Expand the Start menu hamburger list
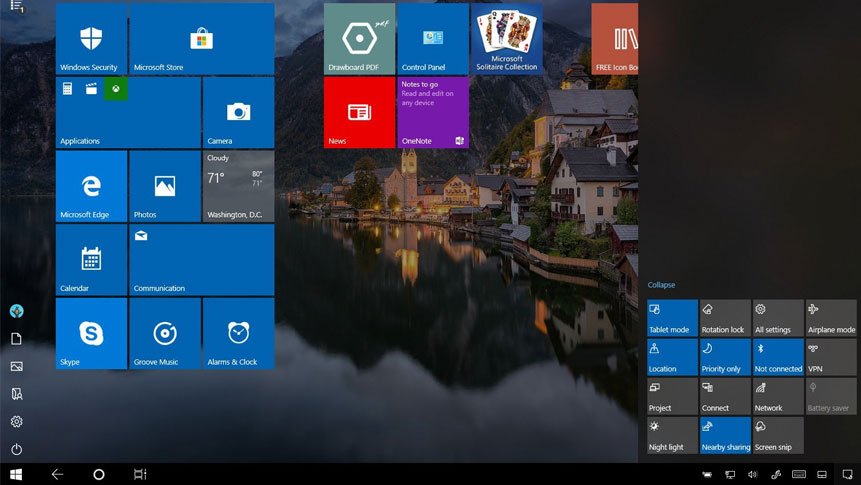Viewport: 861px width, 485px height. 17,7
